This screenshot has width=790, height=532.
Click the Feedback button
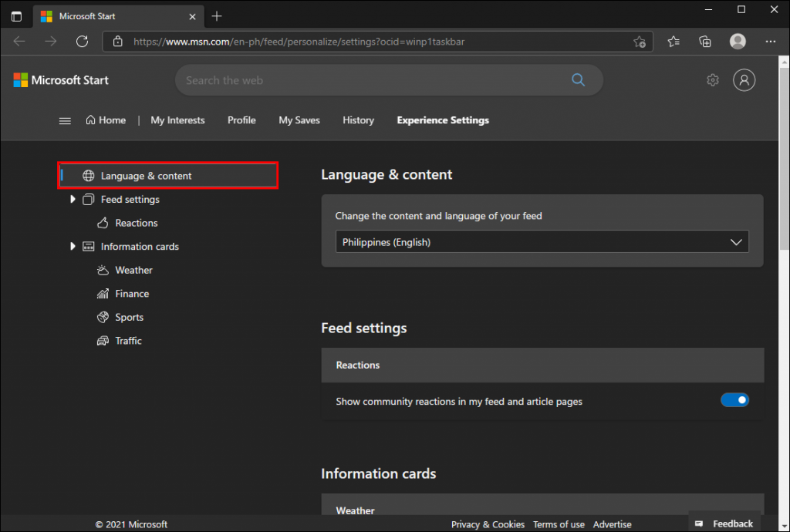tap(724, 523)
